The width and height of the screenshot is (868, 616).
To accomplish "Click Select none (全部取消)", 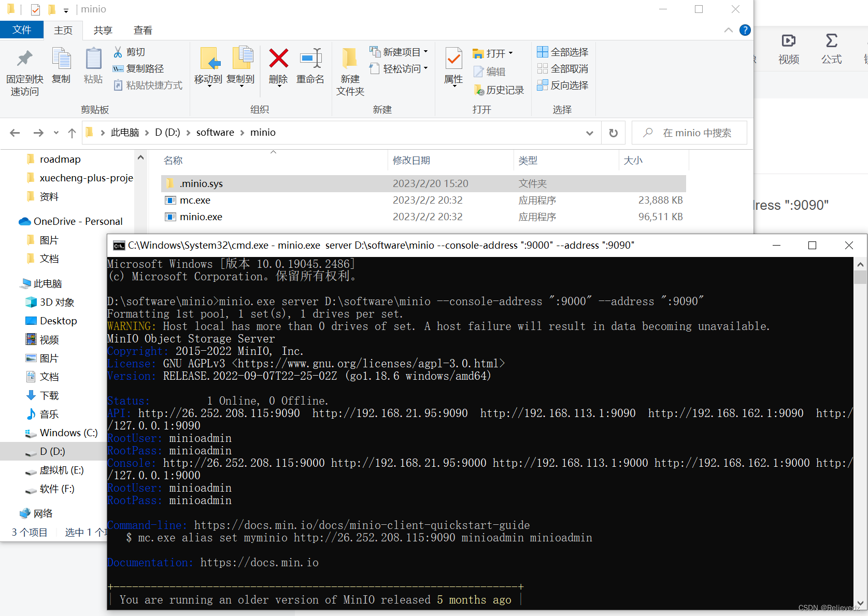I will tap(563, 68).
